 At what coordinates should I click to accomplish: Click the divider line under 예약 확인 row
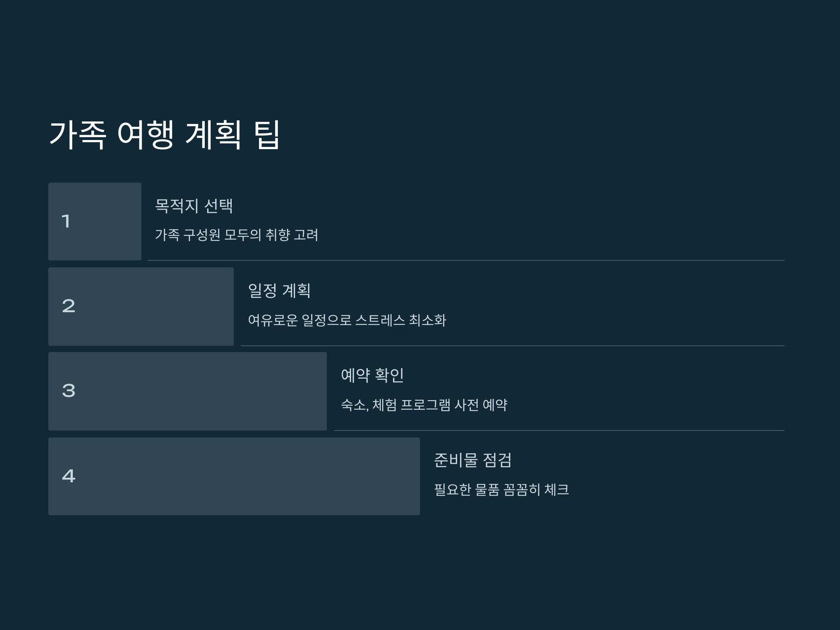(x=559, y=430)
